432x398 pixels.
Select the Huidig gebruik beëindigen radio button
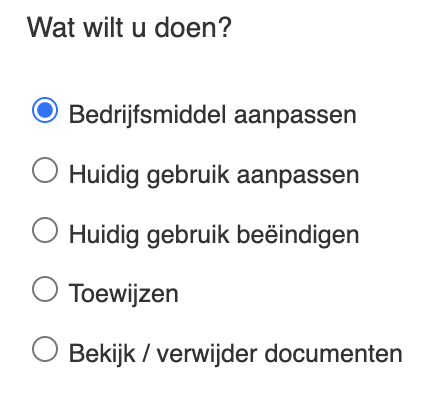pyautogui.click(x=45, y=230)
